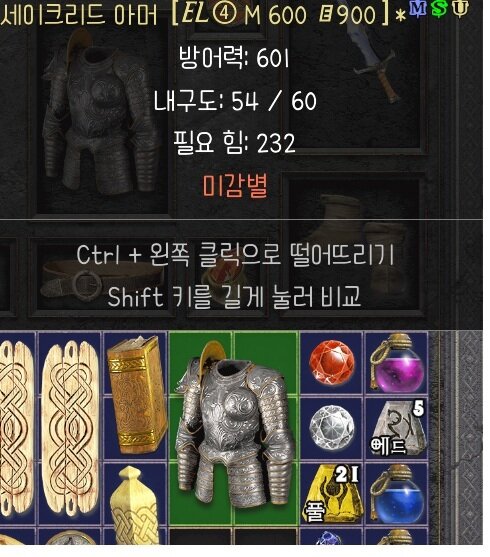Click the fully visible carved wooden grand charm
This screenshot has height=557, width=490.
coord(70,428)
